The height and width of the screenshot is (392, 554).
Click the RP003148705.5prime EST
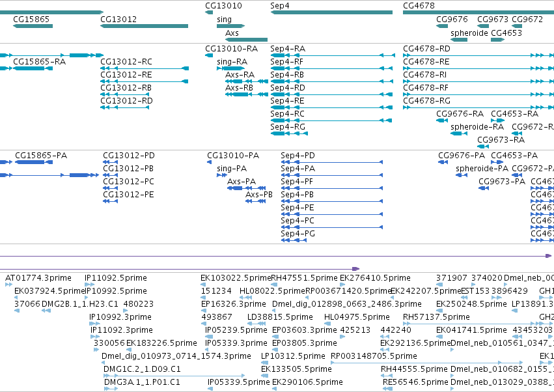coord(374,356)
